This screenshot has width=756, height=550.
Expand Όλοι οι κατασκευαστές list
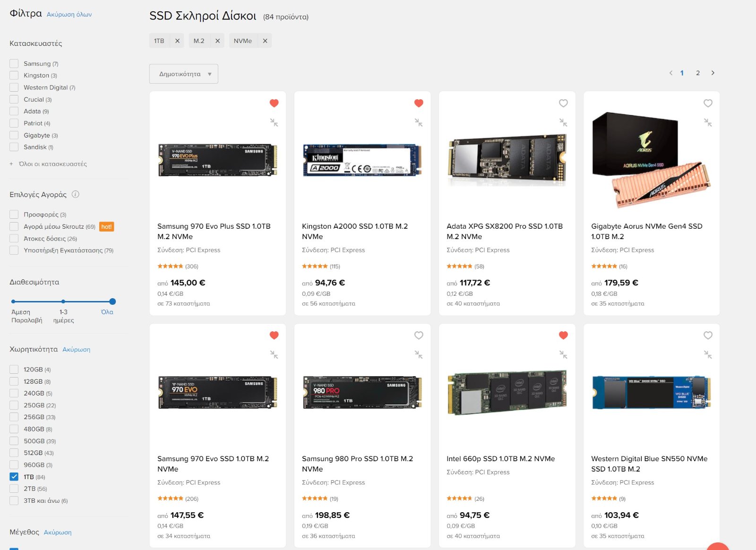click(x=48, y=164)
